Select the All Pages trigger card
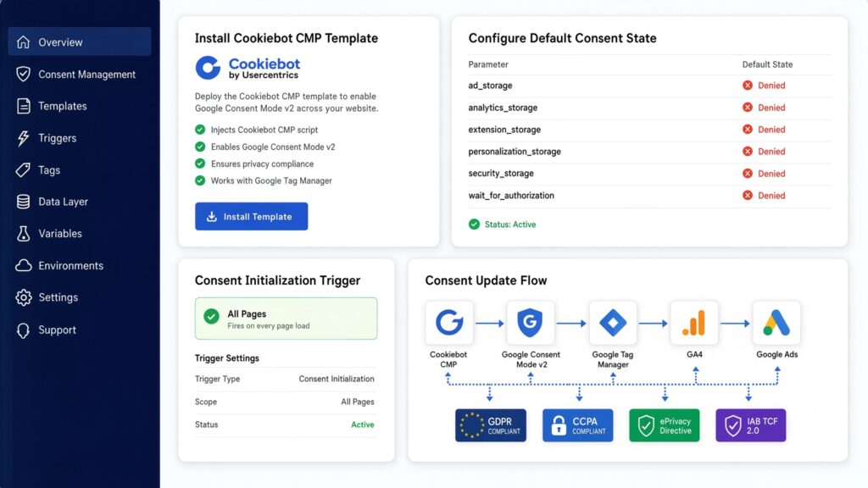 point(287,319)
